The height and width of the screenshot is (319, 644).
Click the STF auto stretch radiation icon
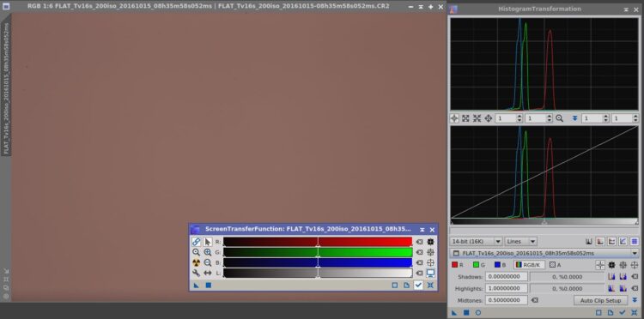click(x=197, y=262)
